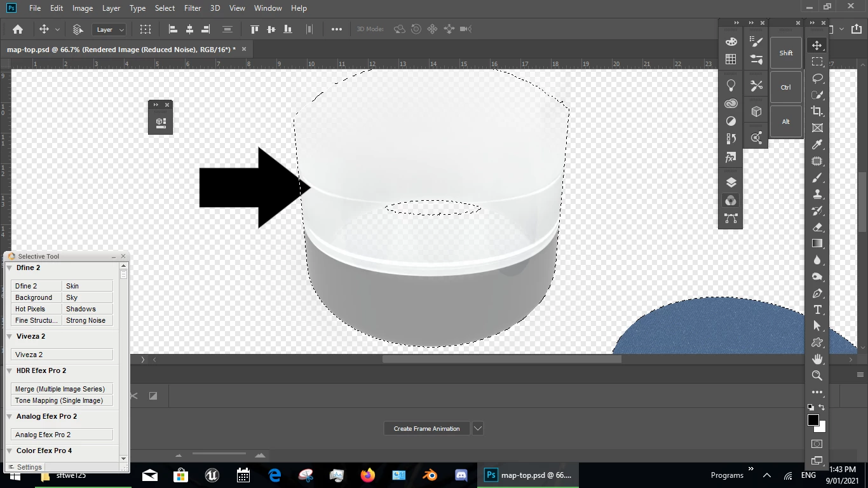Select the Move tool in the toolbox
The height and width of the screenshot is (488, 868).
[x=817, y=45]
